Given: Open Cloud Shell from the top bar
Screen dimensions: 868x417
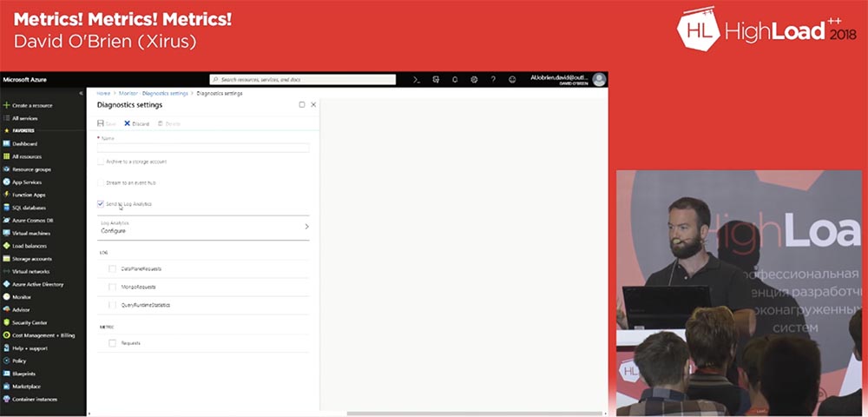Looking at the screenshot, I should [x=417, y=80].
